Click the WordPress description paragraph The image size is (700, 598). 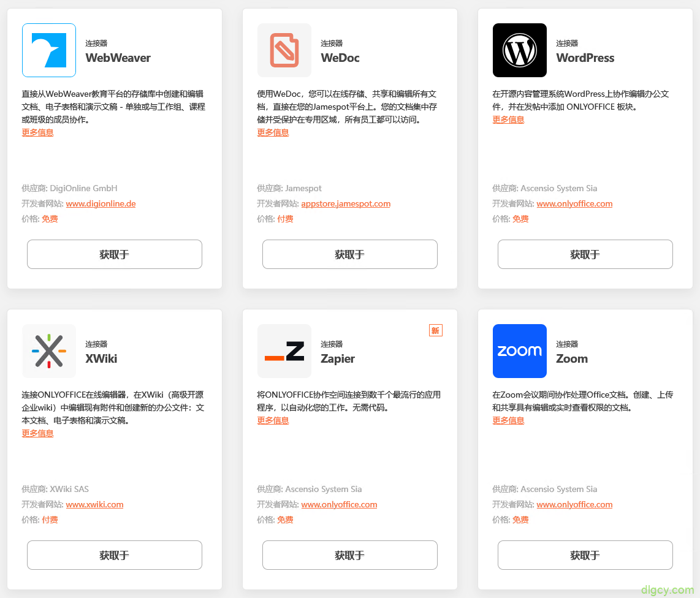point(580,100)
